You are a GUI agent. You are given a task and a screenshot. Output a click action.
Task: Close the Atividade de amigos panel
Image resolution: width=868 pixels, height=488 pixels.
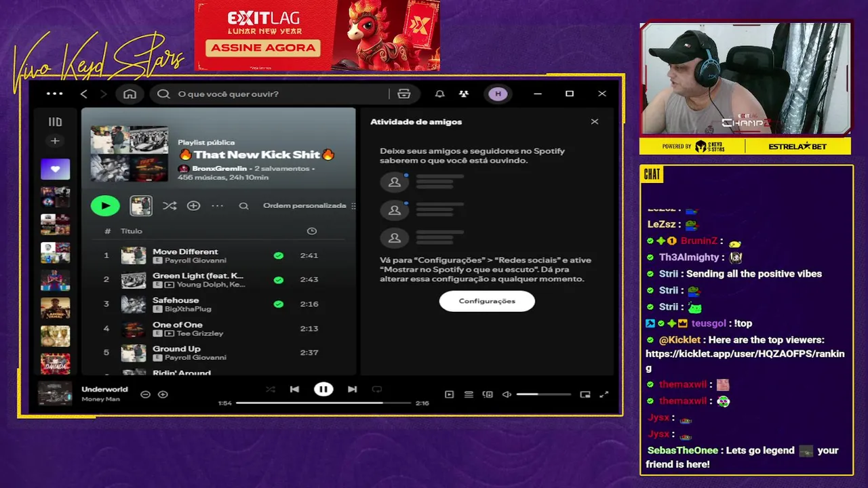point(595,121)
